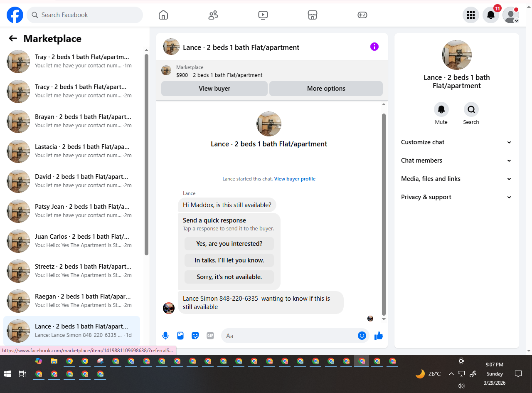
Task: Click the More options button
Action: point(326,89)
